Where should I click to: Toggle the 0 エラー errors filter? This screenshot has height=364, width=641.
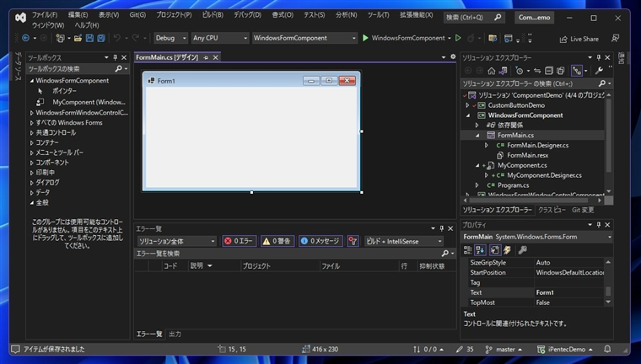pyautogui.click(x=240, y=241)
